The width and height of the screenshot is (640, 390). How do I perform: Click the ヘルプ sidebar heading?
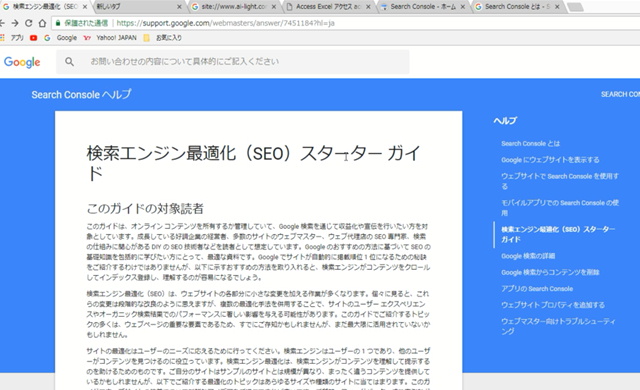click(x=505, y=121)
